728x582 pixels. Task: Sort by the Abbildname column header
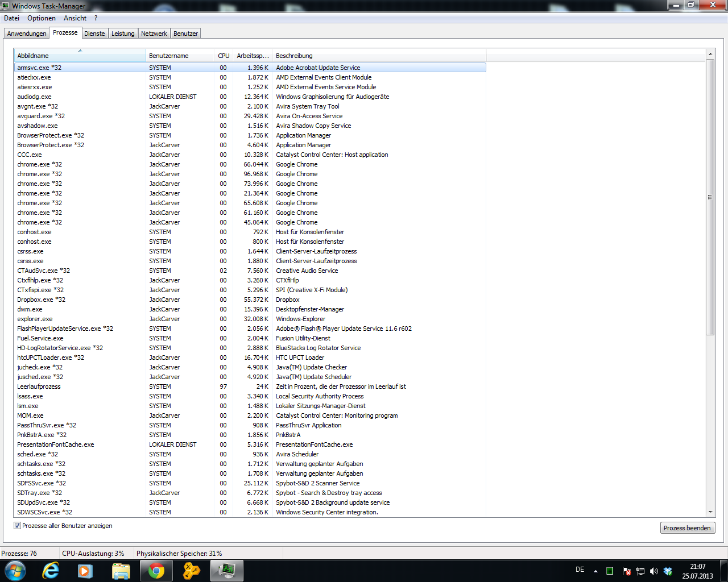80,56
